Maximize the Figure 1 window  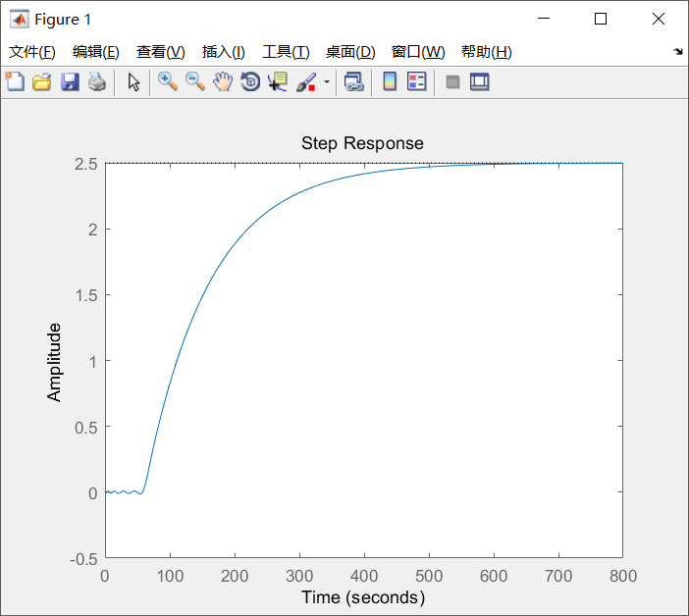601,19
